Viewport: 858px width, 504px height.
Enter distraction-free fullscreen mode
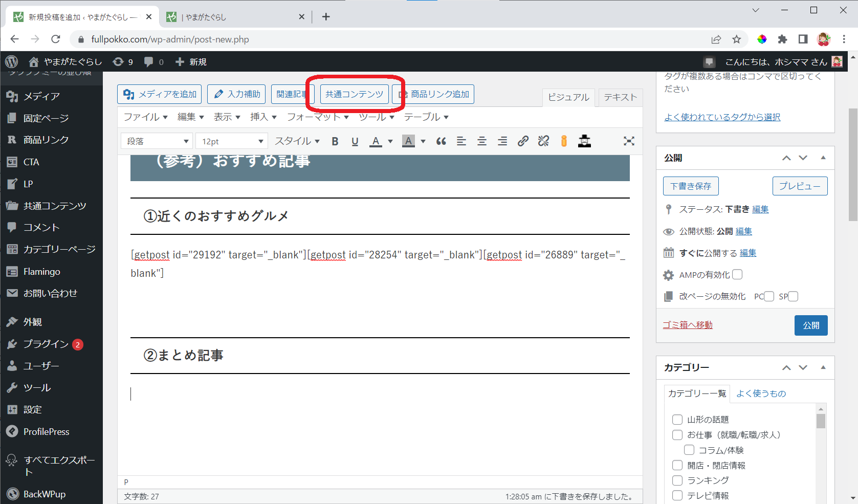point(629,141)
